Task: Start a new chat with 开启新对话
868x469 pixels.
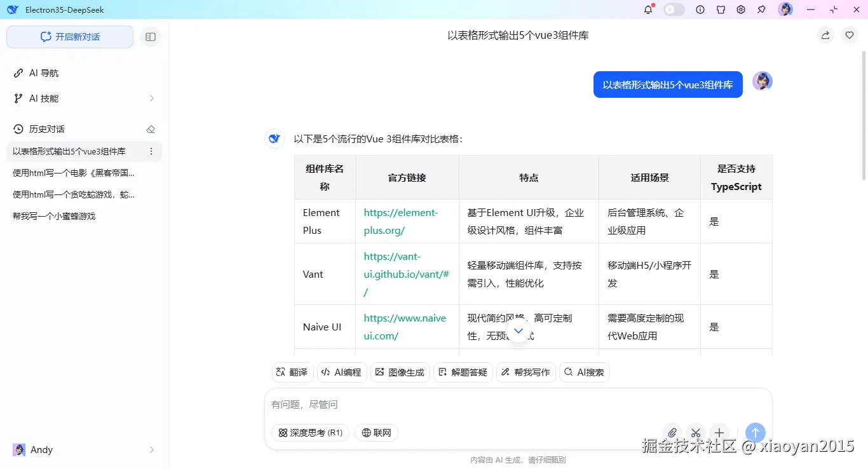Action: [x=69, y=37]
